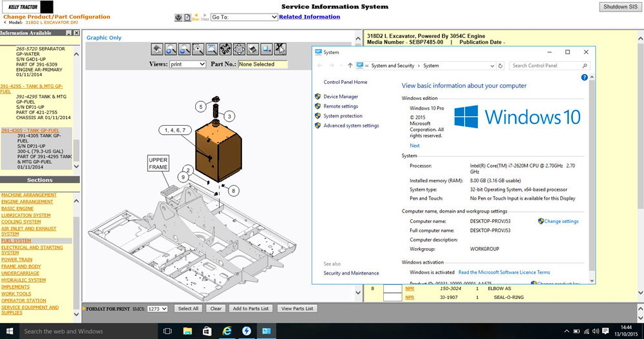The width and height of the screenshot is (644, 339).
Task: Select the FUEL SYSTEM section
Action: click(16, 241)
